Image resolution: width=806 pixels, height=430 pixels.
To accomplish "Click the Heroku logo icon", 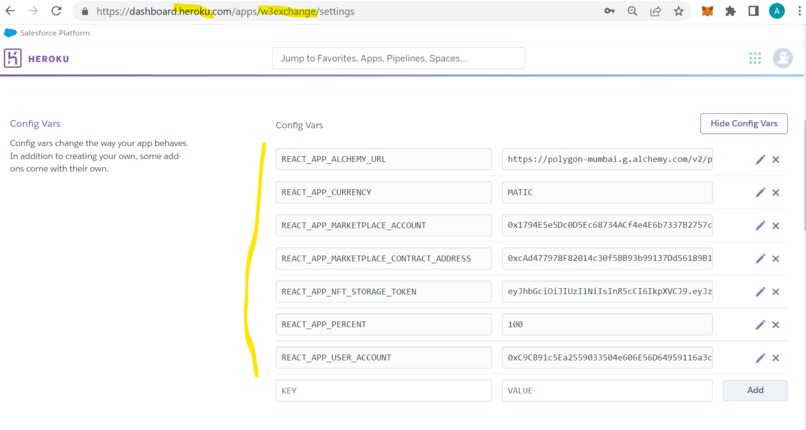I will coord(13,58).
